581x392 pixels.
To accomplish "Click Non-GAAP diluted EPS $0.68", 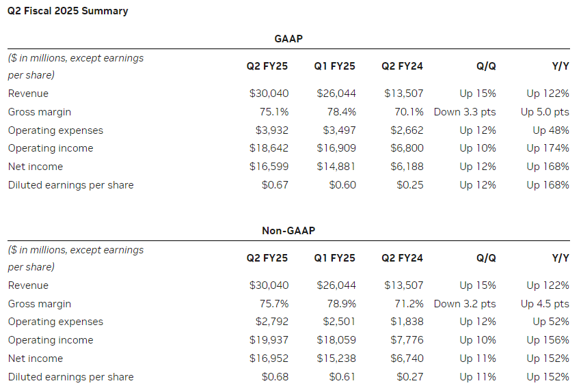I will (275, 377).
